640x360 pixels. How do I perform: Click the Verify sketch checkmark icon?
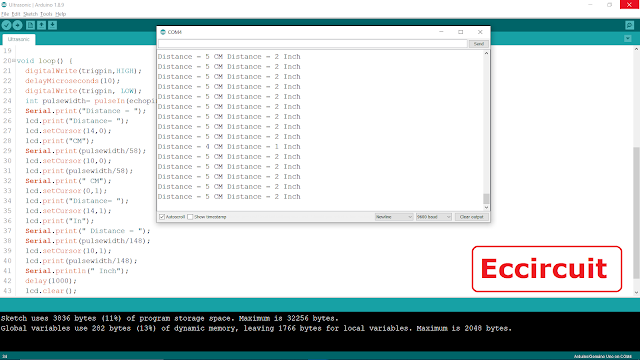tap(6, 25)
